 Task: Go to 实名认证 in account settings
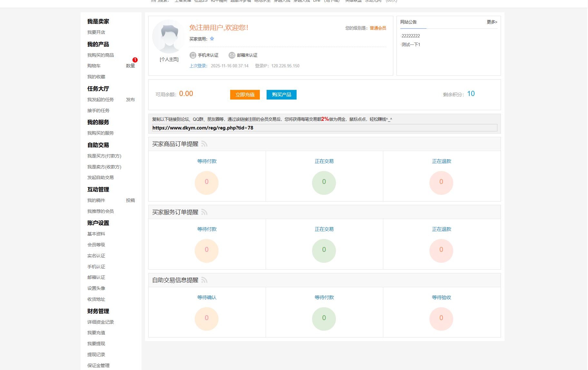click(96, 256)
